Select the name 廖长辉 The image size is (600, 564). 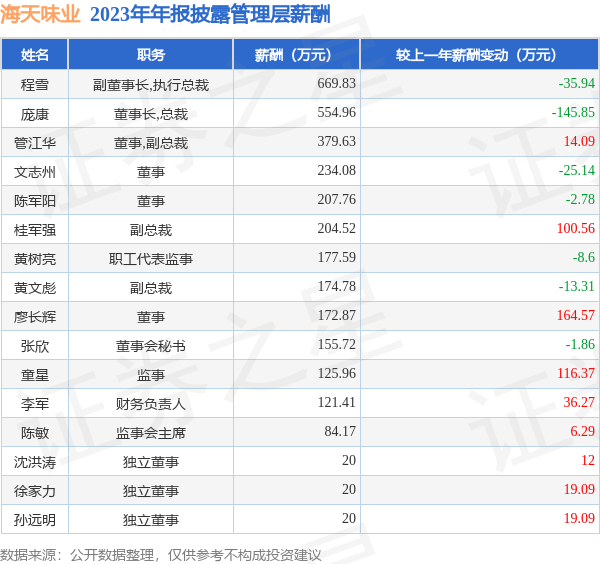(x=35, y=317)
